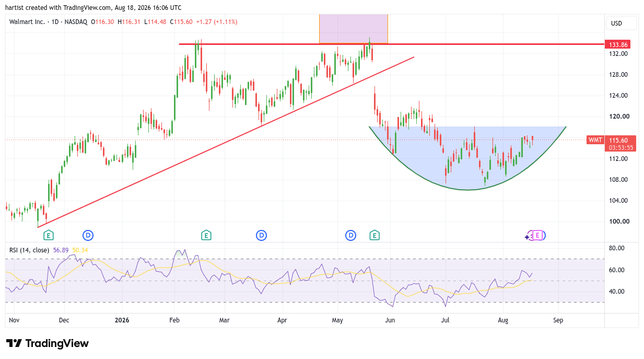Click the May dividend D marker
Viewport: 644px width, 359px height.
[x=351, y=236]
